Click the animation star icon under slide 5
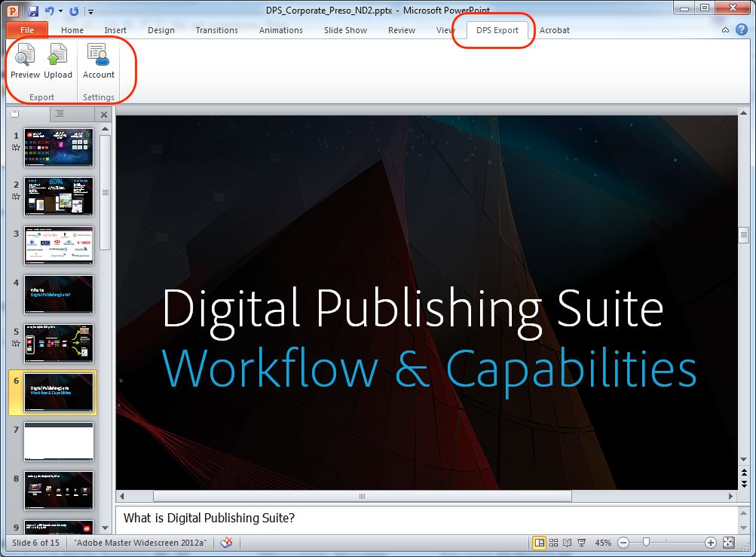This screenshot has height=557, width=756. (x=16, y=344)
